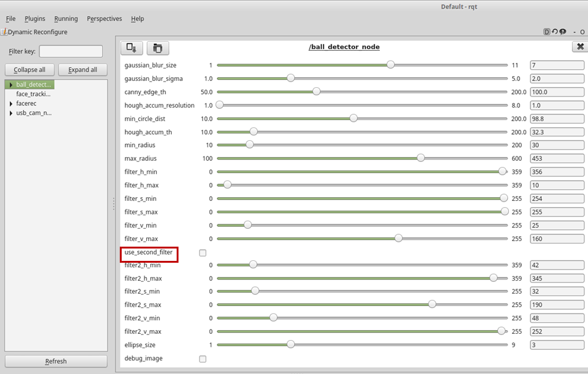This screenshot has height=374, width=588.
Task: Select the usb_cam_n... tree entry
Action: [x=34, y=113]
